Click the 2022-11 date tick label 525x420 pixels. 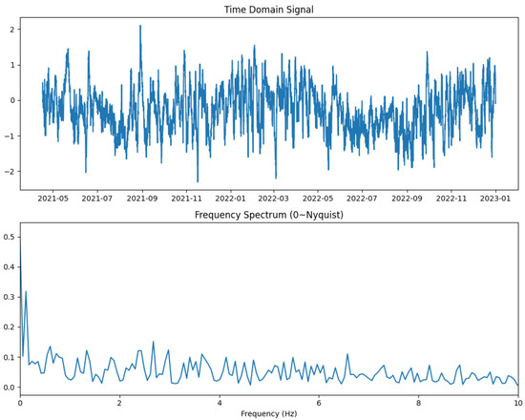(x=451, y=199)
